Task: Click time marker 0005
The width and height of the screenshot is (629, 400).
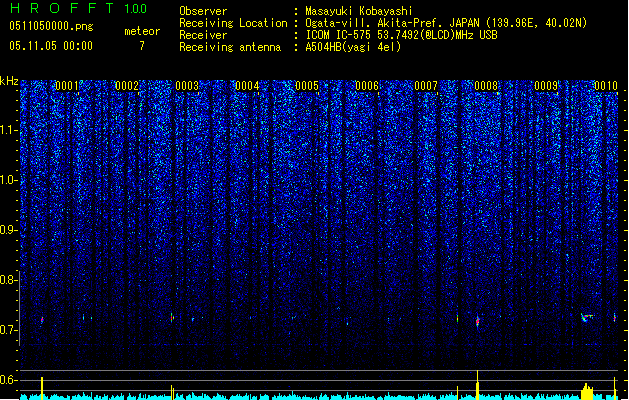Action: [307, 86]
